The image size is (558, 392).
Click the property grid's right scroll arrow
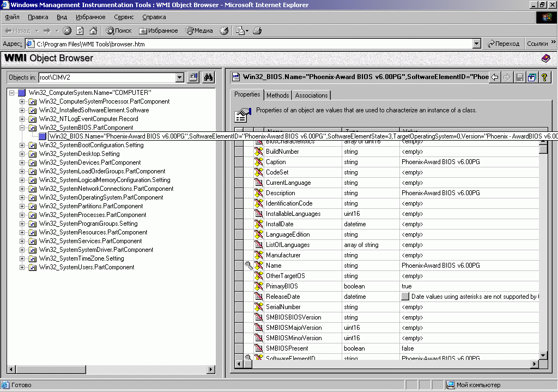[x=535, y=364]
